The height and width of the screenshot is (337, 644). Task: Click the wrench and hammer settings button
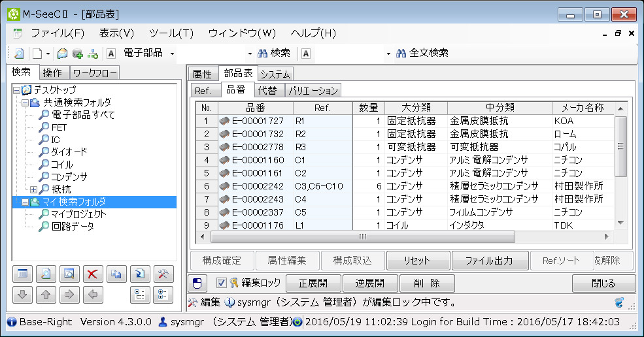163,274
